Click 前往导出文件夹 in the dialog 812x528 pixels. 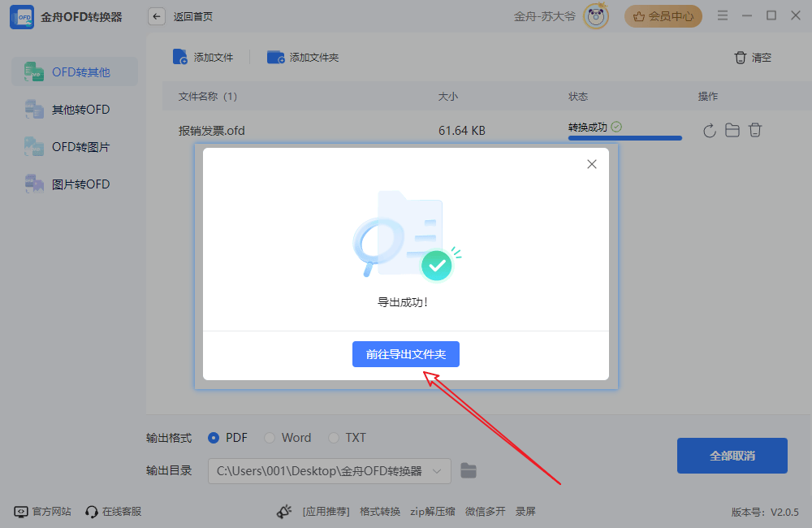tap(406, 354)
